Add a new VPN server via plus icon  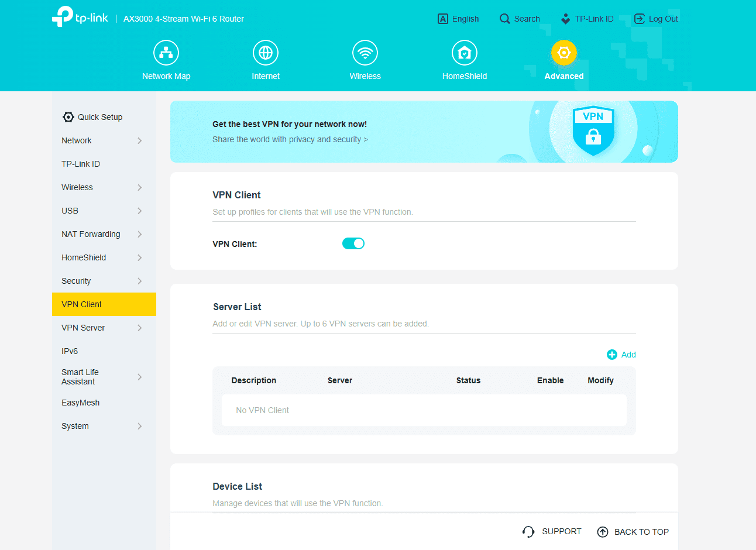click(612, 355)
